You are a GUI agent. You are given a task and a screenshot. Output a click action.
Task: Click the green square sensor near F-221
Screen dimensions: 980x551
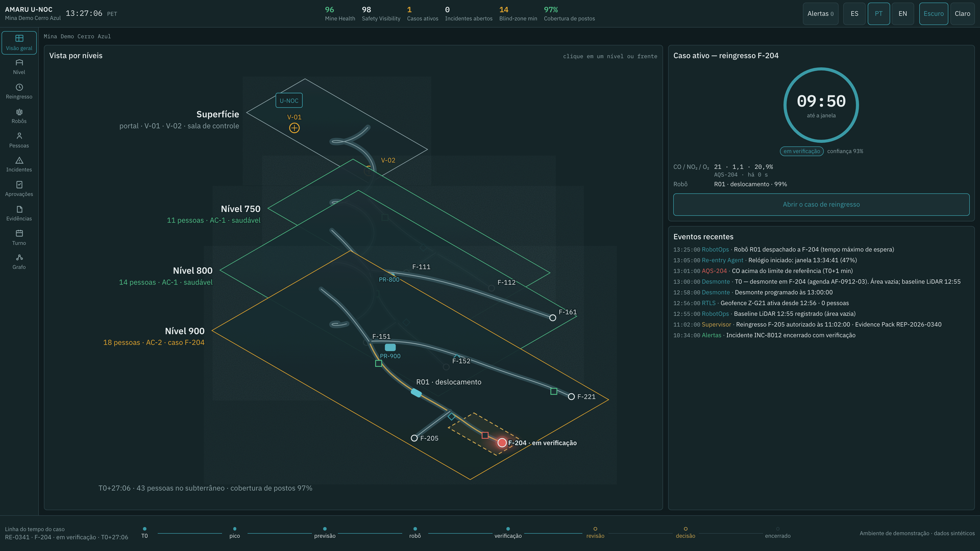[x=554, y=391]
